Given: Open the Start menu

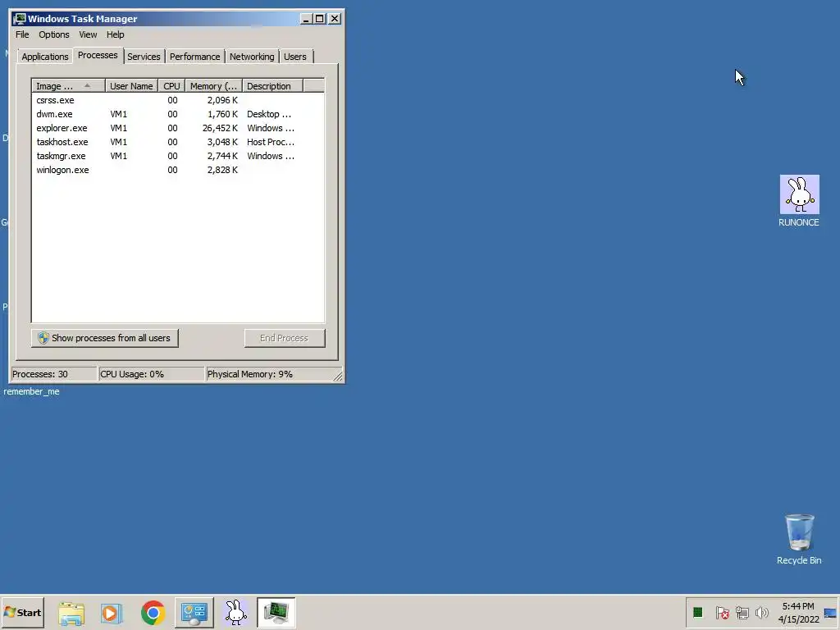Looking at the screenshot, I should (x=22, y=612).
